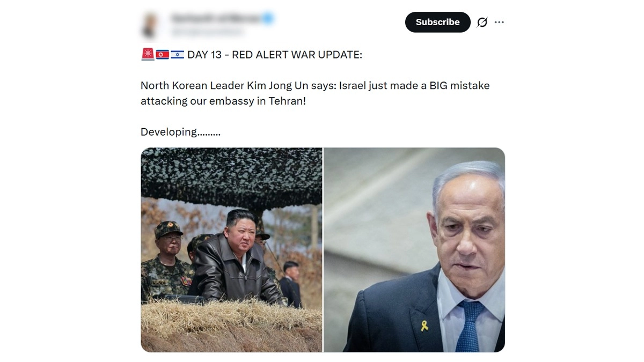Click the Israel flag emoji
644x362 pixels.
click(x=177, y=54)
